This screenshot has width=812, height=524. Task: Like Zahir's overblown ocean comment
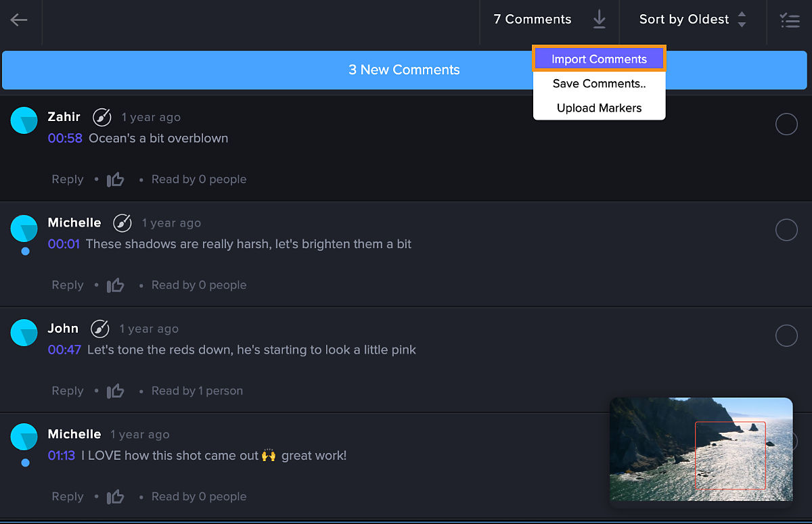115,179
